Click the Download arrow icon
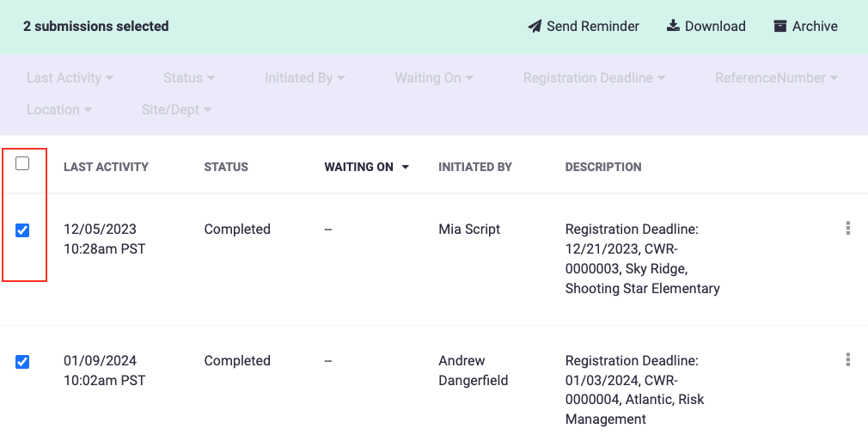 (x=673, y=26)
